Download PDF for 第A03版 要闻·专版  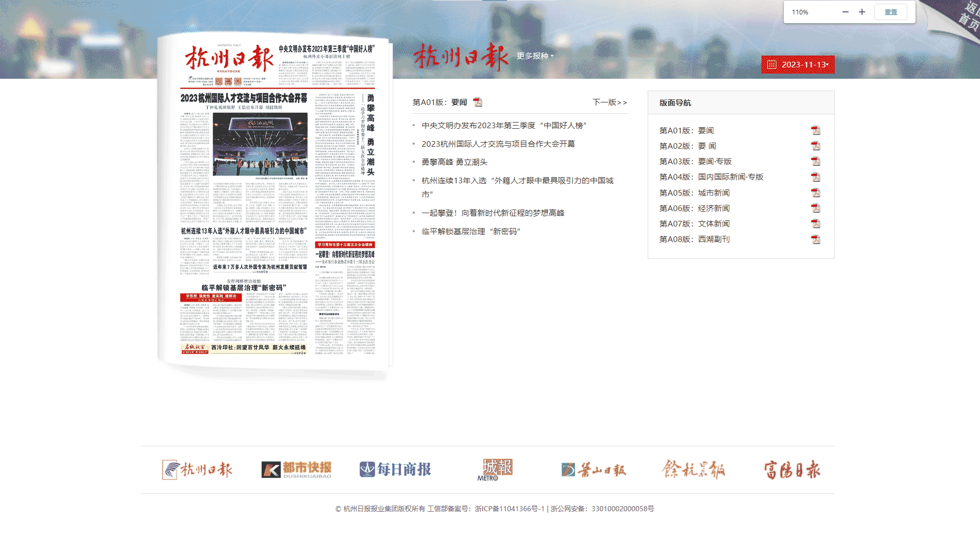pos(815,162)
